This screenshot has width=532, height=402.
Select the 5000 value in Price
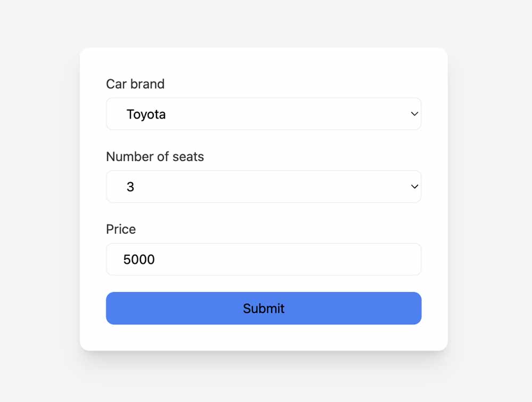[x=139, y=259]
